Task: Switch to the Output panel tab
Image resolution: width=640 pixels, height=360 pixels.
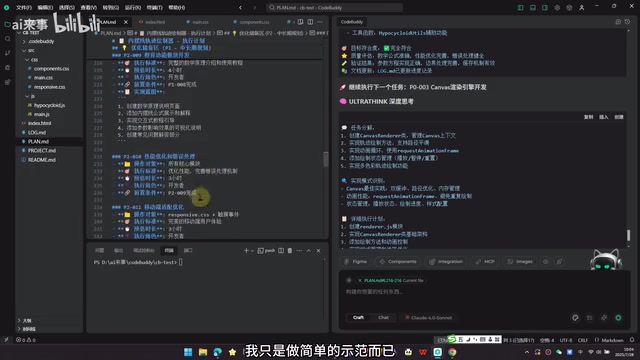Action: [118, 251]
